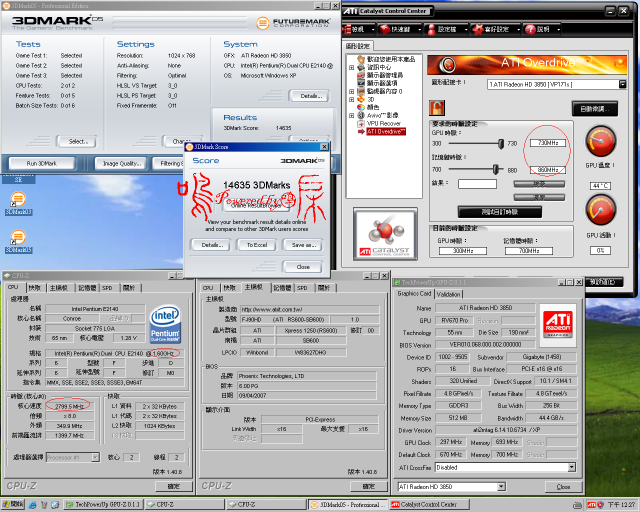Select the Avivo video icon in the tree
This screenshot has height=512, width=640.
pyautogui.click(x=361, y=116)
